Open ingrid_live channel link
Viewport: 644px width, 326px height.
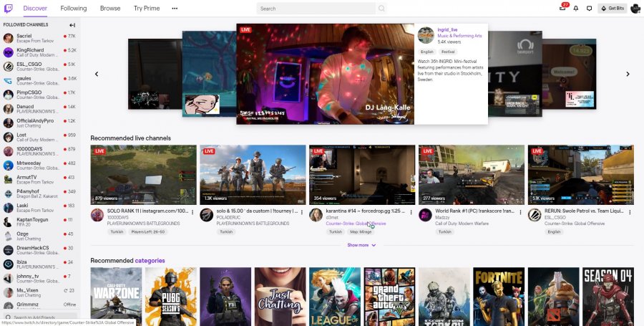447,30
